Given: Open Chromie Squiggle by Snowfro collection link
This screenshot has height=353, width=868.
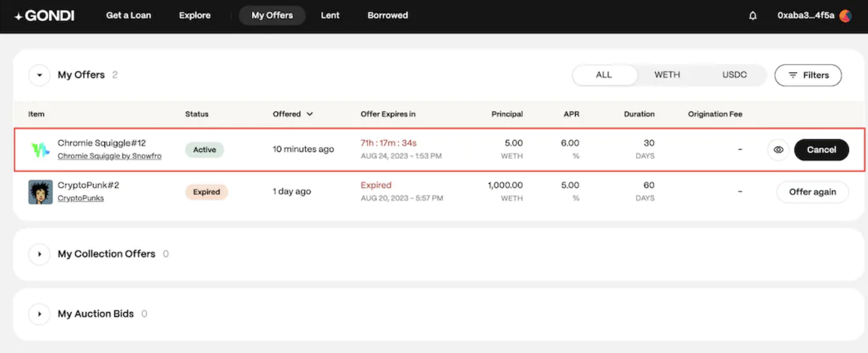Looking at the screenshot, I should coord(109,156).
